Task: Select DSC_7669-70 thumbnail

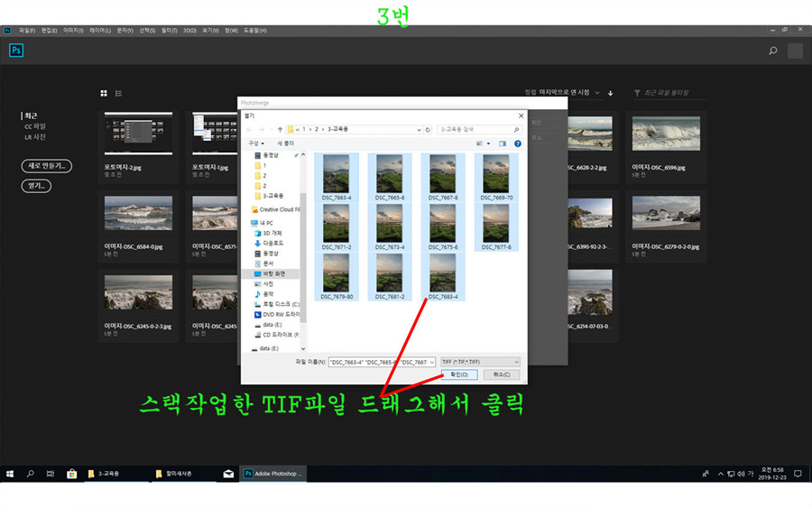Action: click(x=496, y=177)
